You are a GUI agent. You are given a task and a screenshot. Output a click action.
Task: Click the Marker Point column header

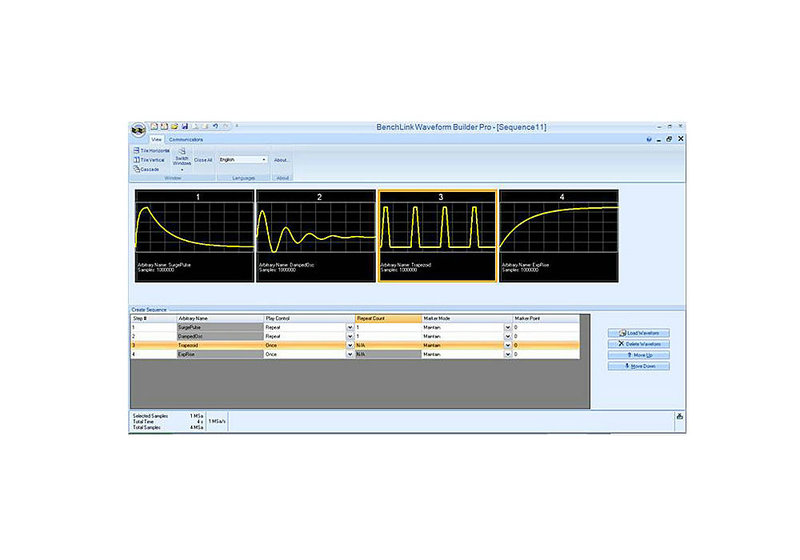545,318
